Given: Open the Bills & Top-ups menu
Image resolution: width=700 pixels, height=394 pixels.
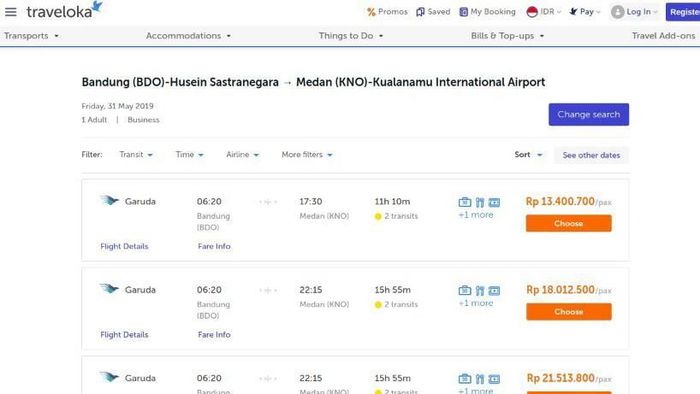Looking at the screenshot, I should (x=508, y=36).
